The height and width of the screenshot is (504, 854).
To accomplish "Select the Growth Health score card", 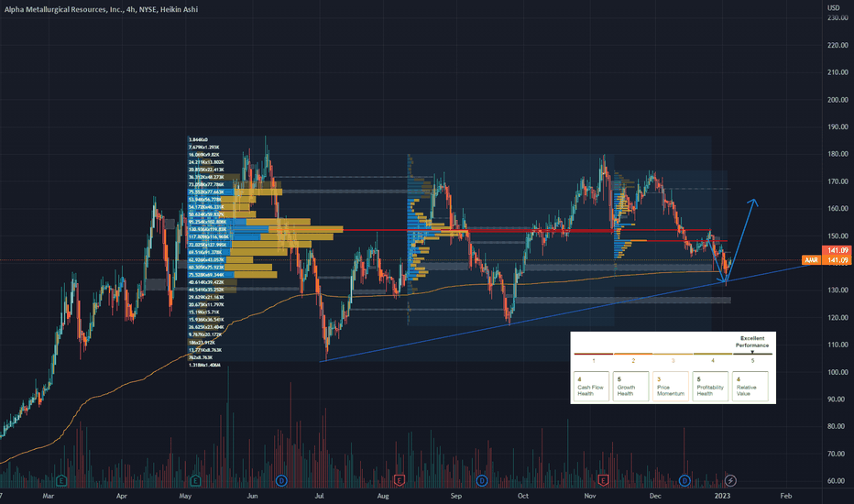I will click(630, 387).
